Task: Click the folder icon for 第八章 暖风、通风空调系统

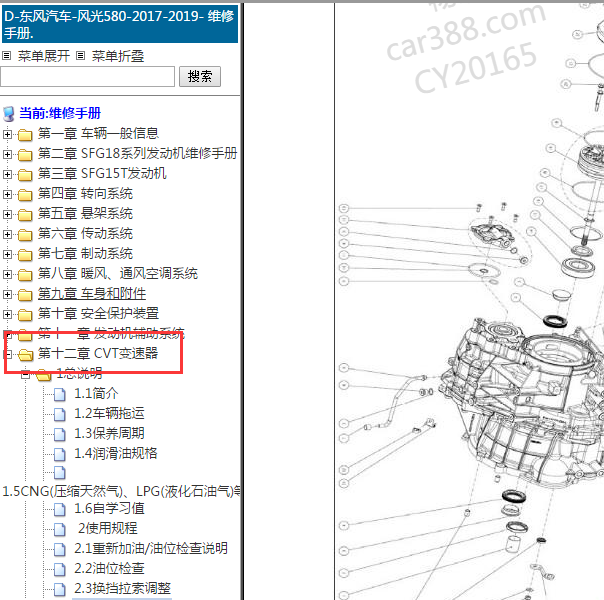Action: (x=25, y=275)
